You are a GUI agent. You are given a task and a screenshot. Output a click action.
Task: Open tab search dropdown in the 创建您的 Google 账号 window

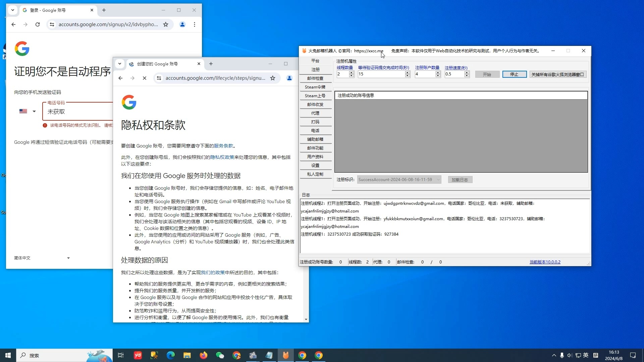(120, 64)
